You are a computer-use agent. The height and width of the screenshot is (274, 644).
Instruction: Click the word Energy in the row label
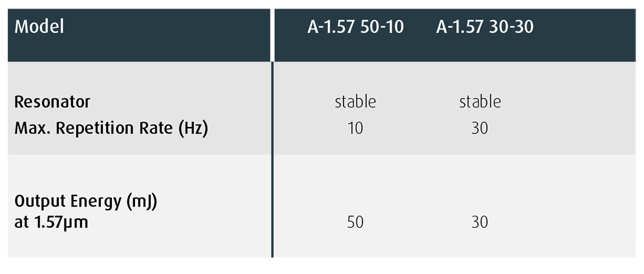pyautogui.click(x=98, y=202)
